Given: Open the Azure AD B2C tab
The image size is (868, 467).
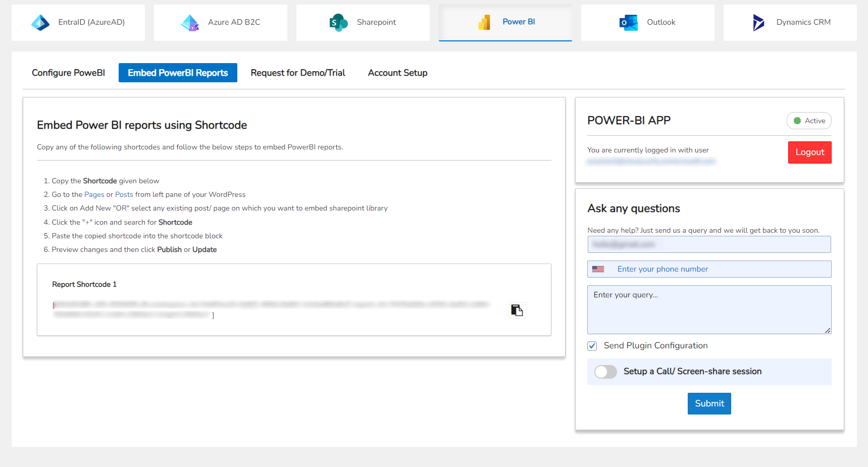Looking at the screenshot, I should [221, 23].
